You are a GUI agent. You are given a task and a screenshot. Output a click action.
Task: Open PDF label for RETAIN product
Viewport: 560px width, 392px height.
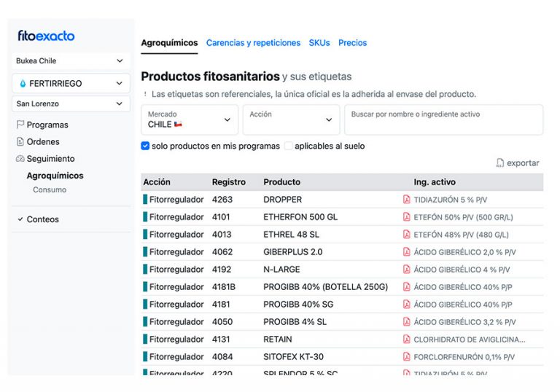(x=407, y=340)
